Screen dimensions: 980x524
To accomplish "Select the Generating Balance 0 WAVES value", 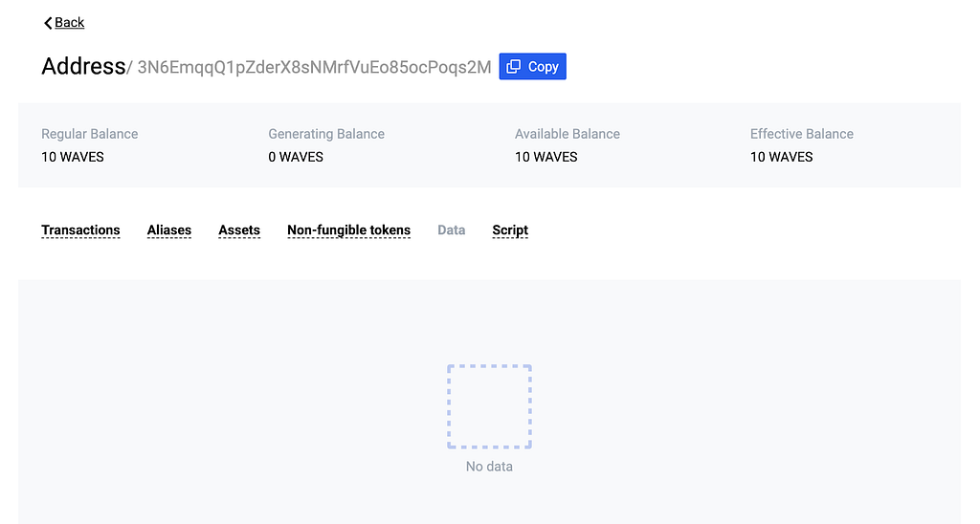I will click(x=296, y=158).
